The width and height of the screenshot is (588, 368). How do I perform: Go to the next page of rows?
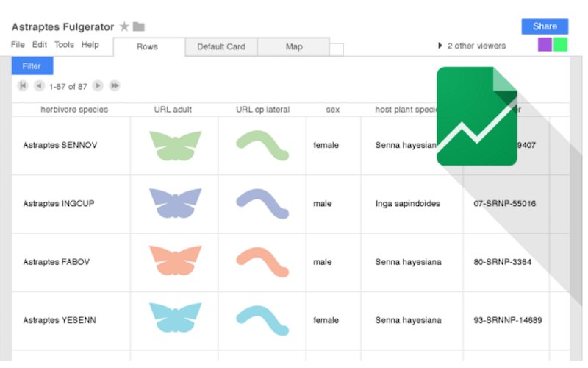coord(98,85)
